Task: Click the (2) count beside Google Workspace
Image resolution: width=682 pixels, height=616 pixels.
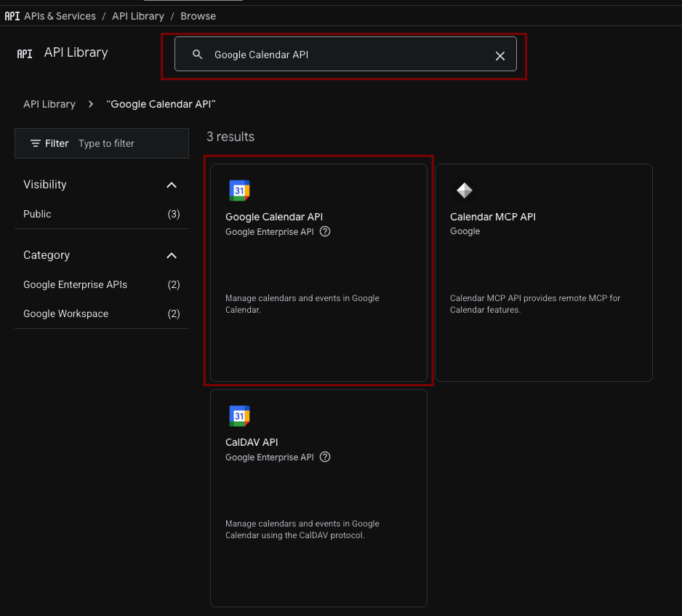Action: 174,313
